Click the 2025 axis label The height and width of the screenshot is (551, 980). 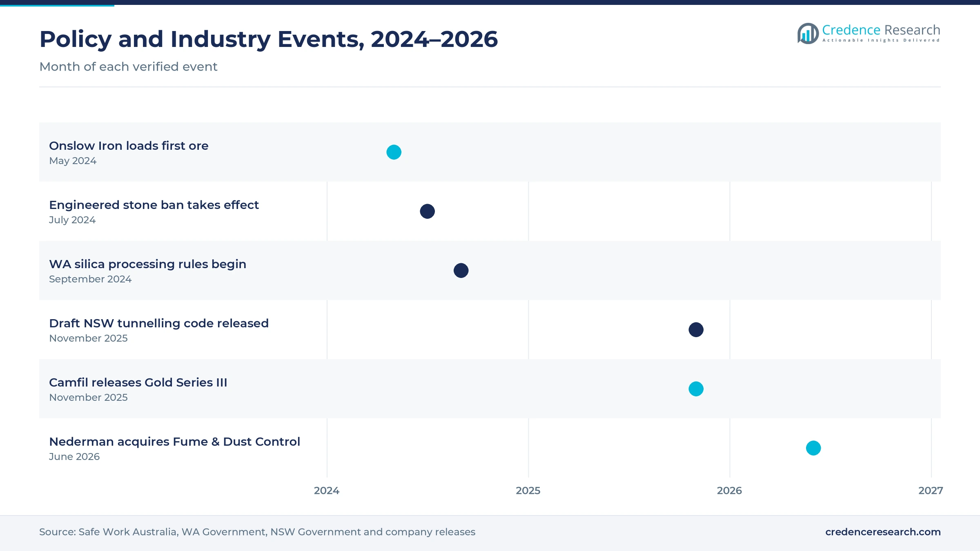tap(528, 491)
